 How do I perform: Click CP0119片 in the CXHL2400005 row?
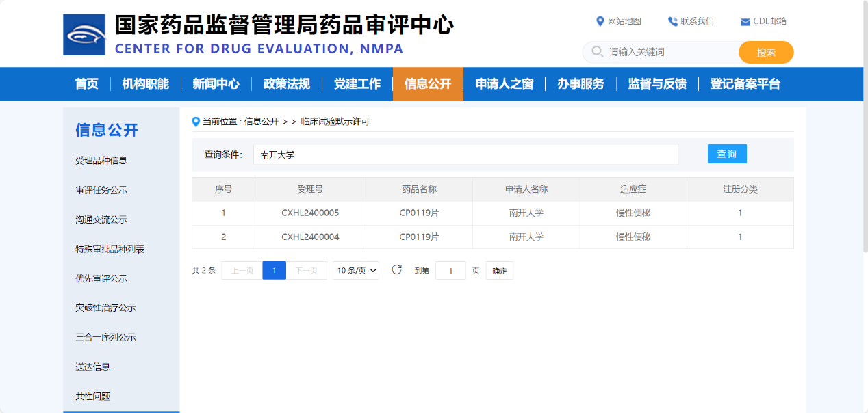coord(419,213)
